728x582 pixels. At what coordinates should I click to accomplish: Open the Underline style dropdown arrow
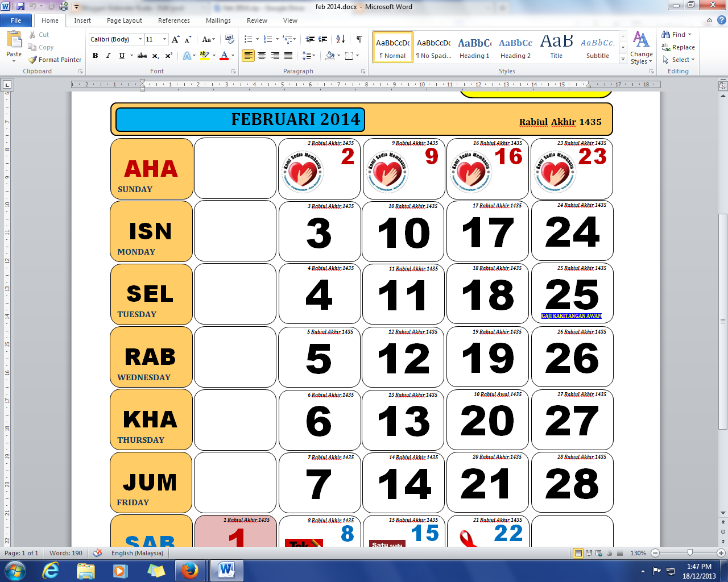point(131,56)
